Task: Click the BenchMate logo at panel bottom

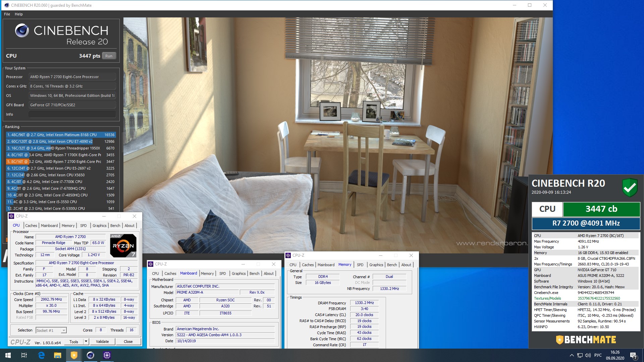Action: (586, 340)
